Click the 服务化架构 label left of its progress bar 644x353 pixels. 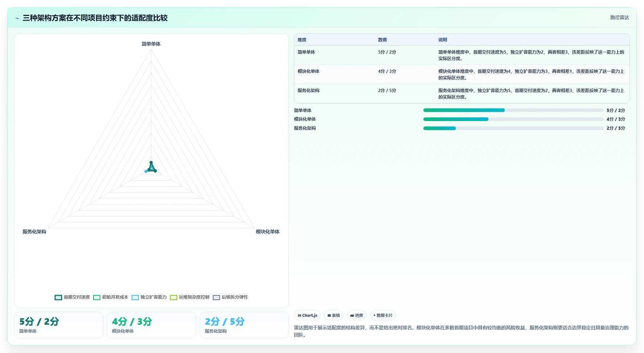[305, 128]
